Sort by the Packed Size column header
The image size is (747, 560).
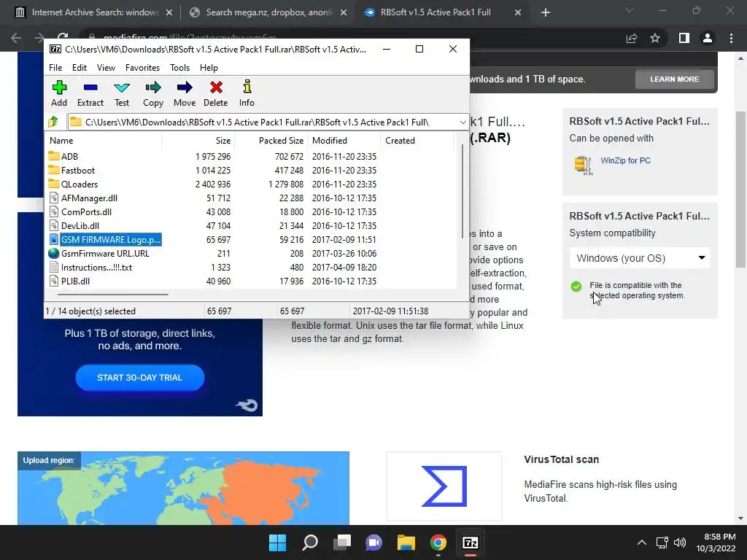click(271, 141)
